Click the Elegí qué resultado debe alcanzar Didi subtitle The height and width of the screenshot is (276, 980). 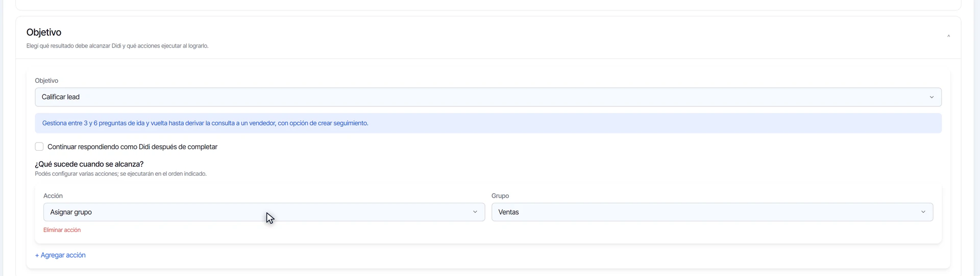click(117, 46)
